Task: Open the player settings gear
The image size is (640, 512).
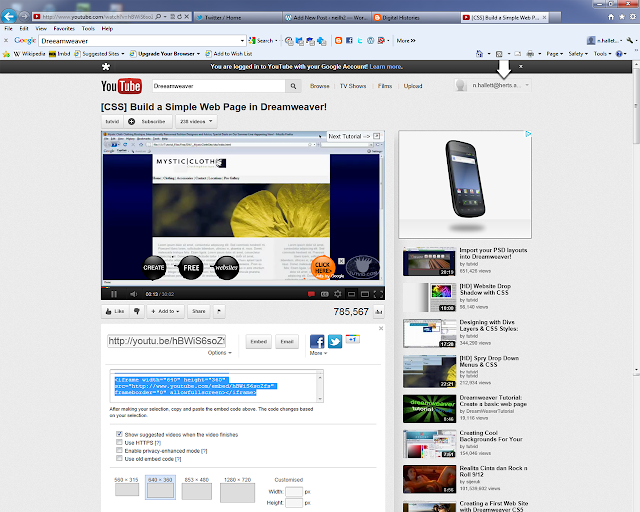Action: (338, 294)
